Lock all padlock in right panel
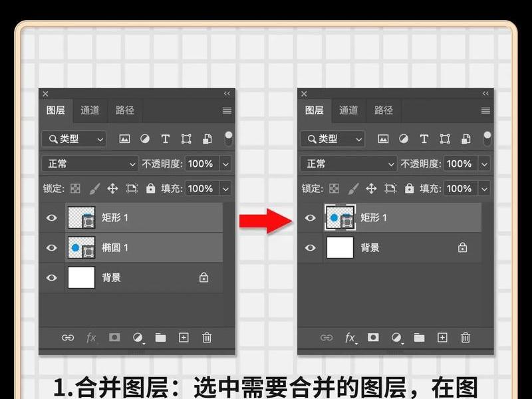This screenshot has height=399, width=532. [410, 188]
